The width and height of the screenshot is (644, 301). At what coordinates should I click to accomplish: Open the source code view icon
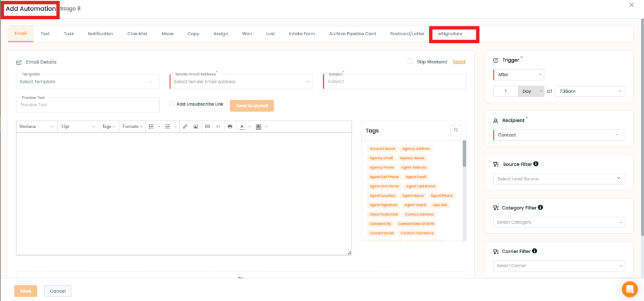[218, 126]
